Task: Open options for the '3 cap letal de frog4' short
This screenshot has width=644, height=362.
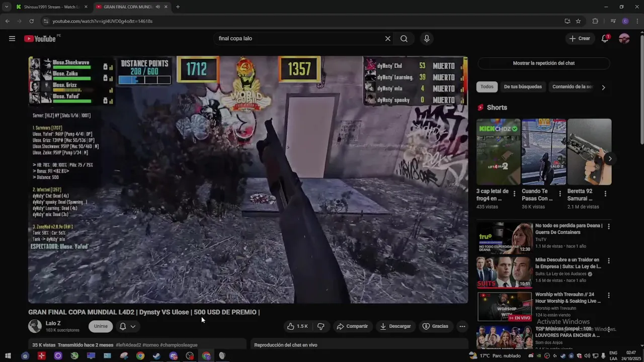Action: (514, 194)
